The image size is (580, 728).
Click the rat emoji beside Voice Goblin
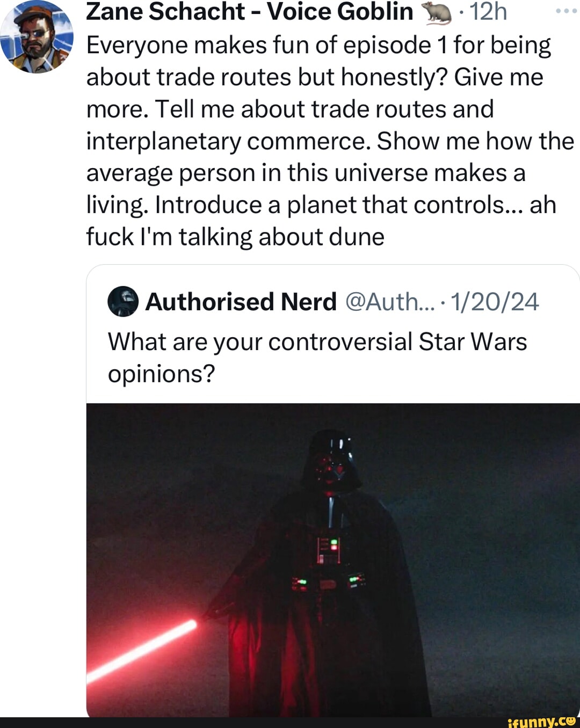437,13
